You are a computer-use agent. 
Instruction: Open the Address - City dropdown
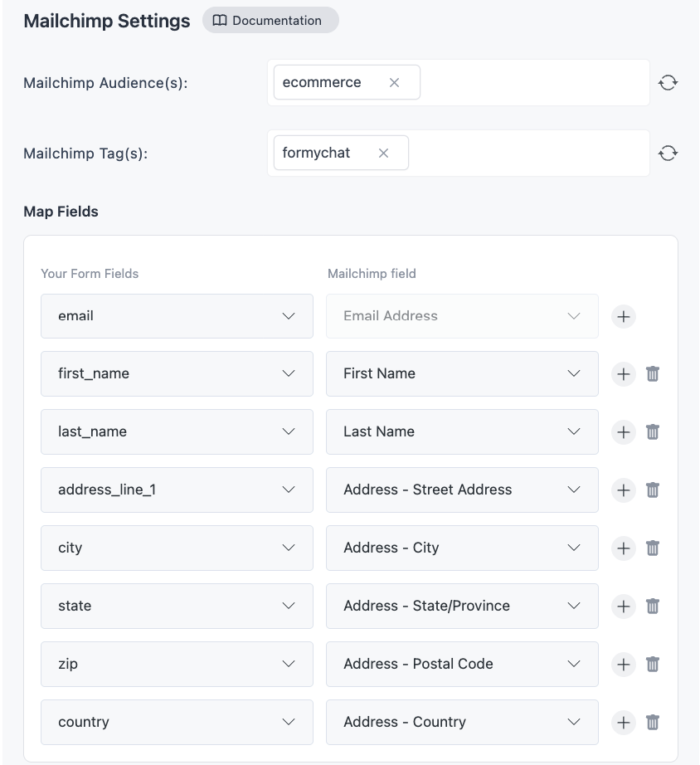tap(463, 548)
